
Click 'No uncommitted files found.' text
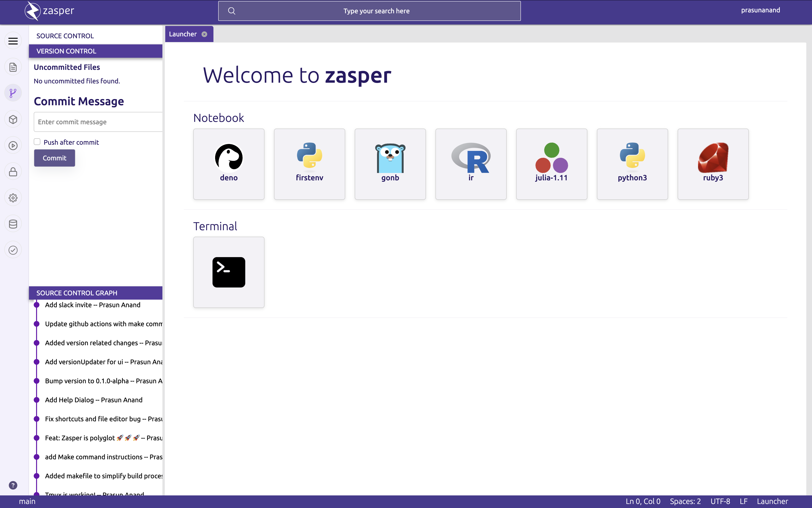[x=77, y=81]
